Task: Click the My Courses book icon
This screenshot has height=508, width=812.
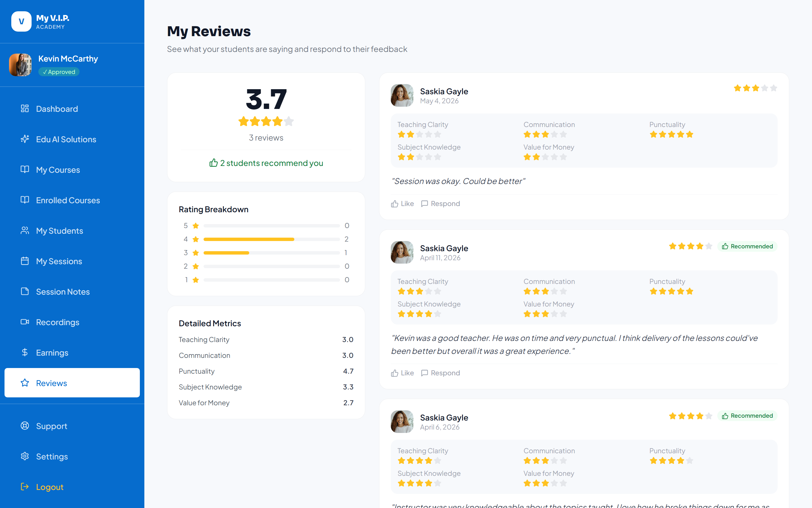Action: tap(25, 169)
